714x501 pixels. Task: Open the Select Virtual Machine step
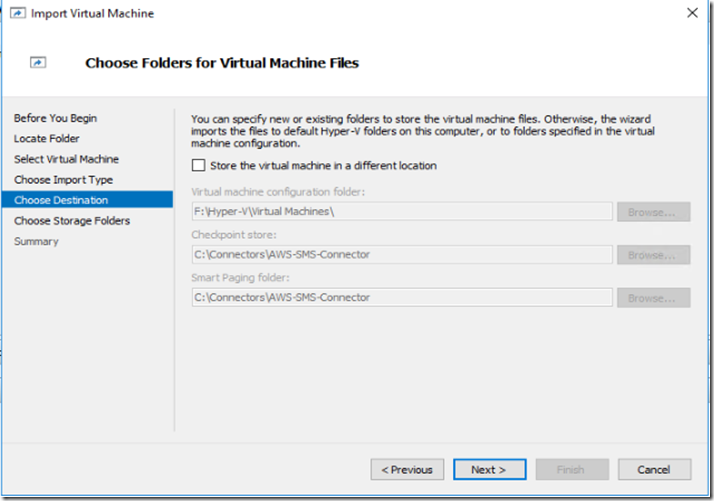[66, 159]
